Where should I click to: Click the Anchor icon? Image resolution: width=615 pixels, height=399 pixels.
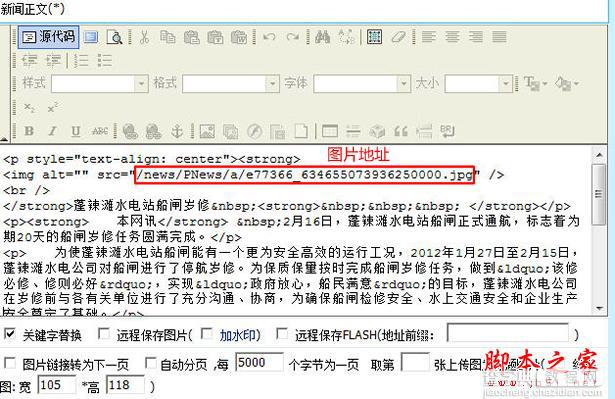(177, 131)
